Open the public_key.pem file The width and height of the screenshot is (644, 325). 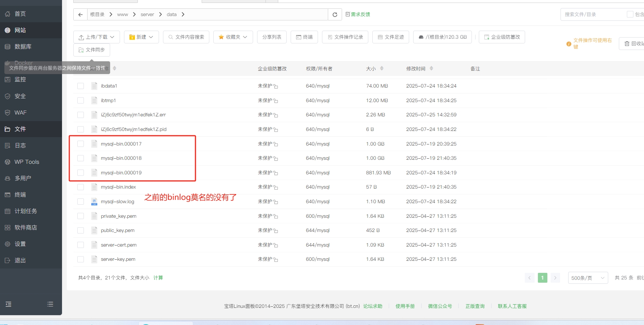[118, 231]
